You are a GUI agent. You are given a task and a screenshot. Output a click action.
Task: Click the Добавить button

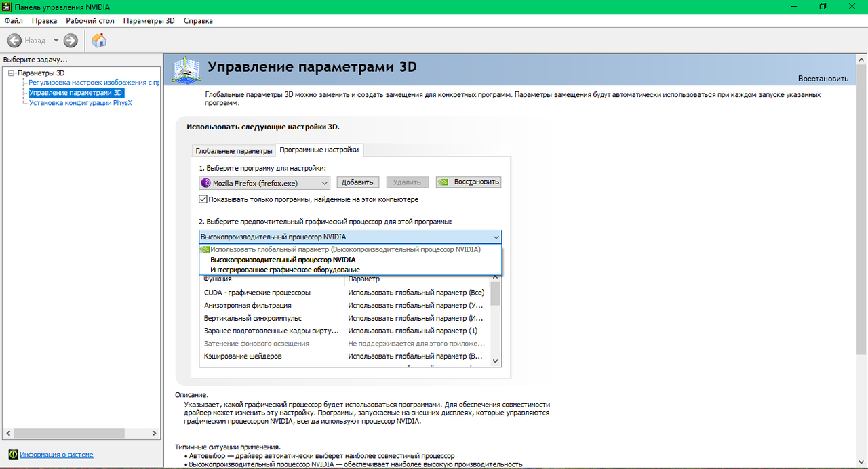pyautogui.click(x=357, y=182)
